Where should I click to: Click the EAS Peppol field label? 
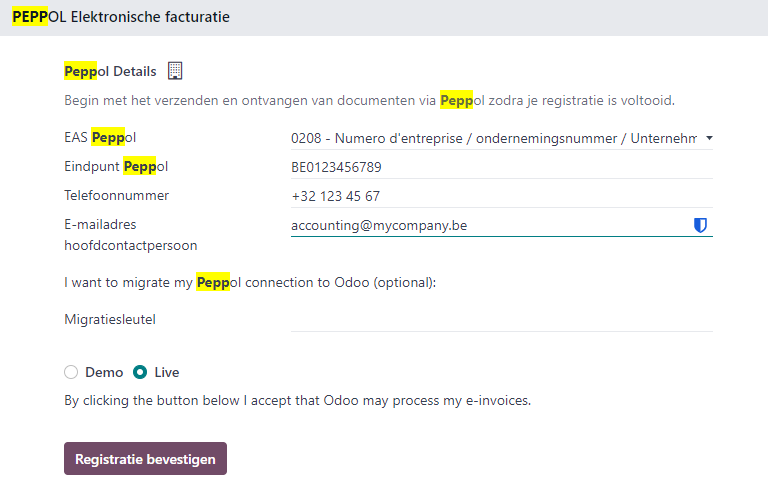pos(100,137)
